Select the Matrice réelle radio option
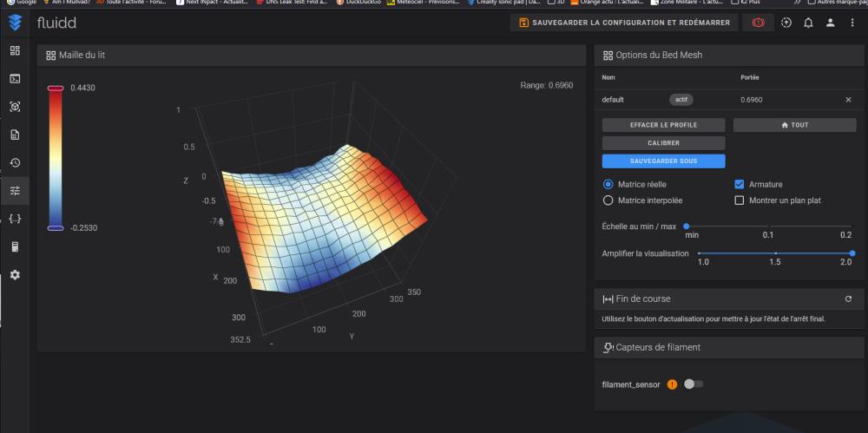Viewport: 868px width, 433px height. click(608, 184)
